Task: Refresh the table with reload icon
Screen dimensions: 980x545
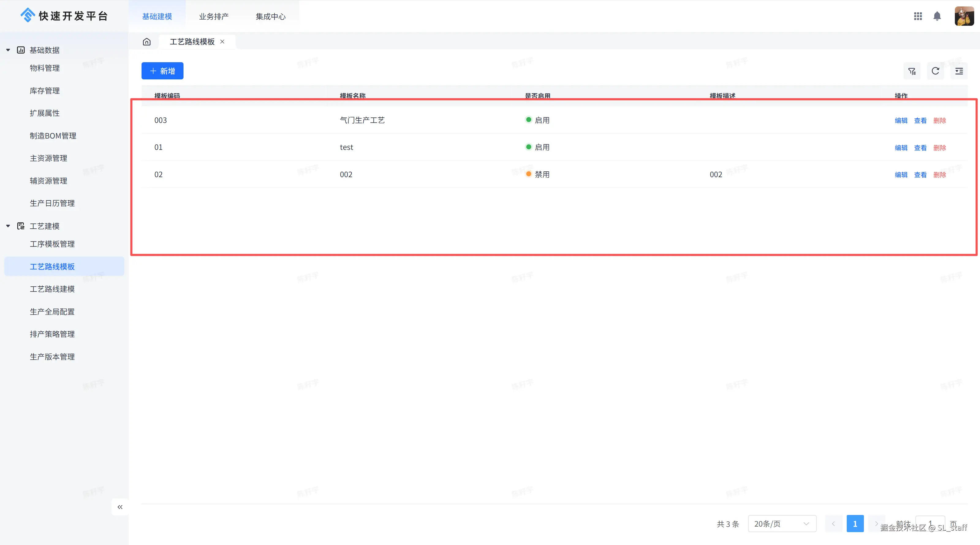Action: 936,71
